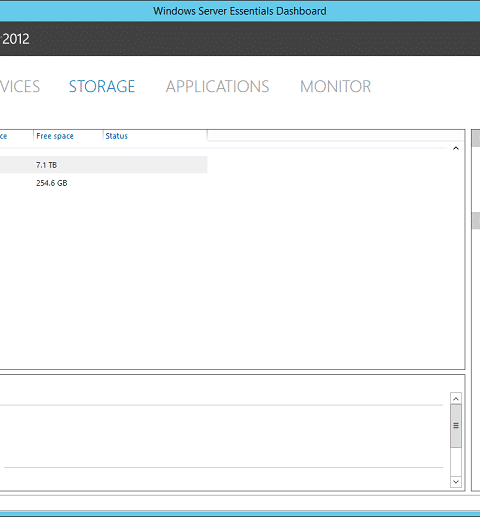Collapse the list group with the chevron arrow
Image resolution: width=480 pixels, height=517 pixels.
pyautogui.click(x=456, y=148)
